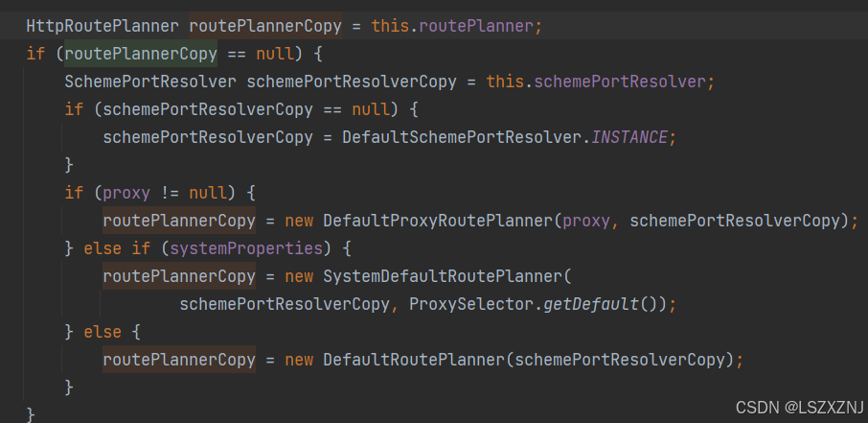The image size is (868, 423).
Task: Click routePlannerCopy assigned to new DefaultProxyRoutePlanner
Action: 179,221
